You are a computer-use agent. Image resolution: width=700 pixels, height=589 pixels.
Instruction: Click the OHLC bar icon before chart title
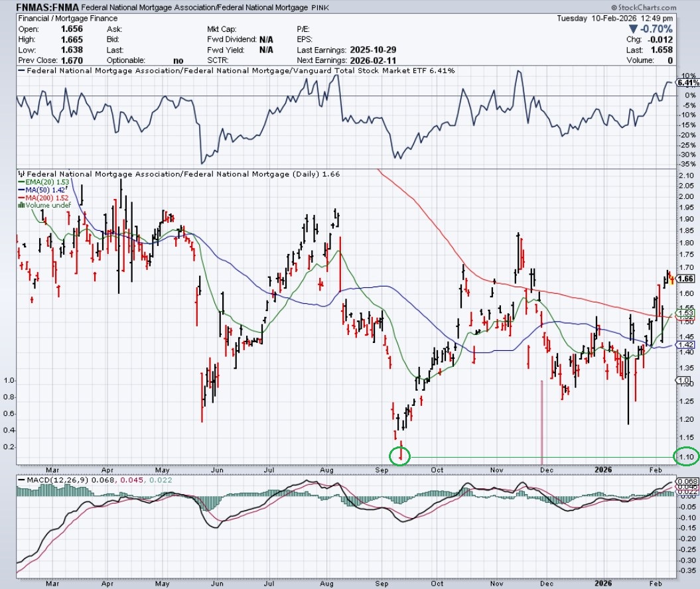(21, 174)
